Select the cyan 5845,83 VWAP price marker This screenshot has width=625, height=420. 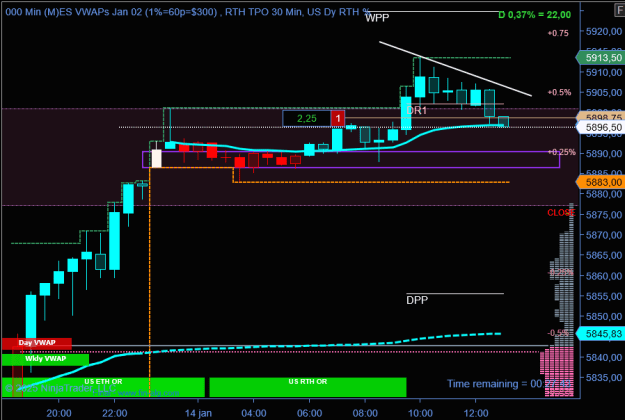[x=600, y=334]
